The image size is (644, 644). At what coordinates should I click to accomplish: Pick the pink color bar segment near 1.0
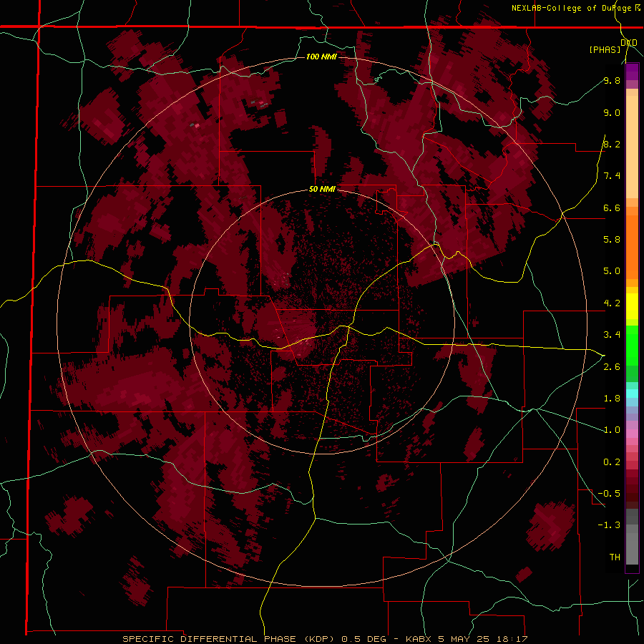(x=632, y=434)
